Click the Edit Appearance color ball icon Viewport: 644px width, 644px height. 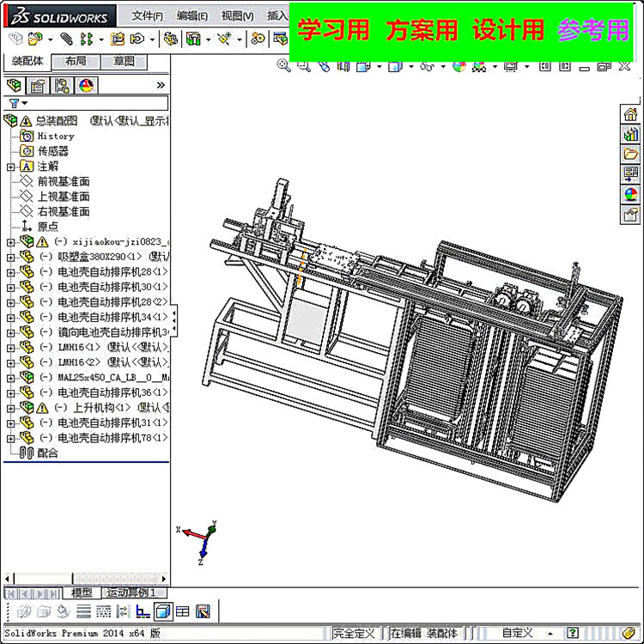459,66
